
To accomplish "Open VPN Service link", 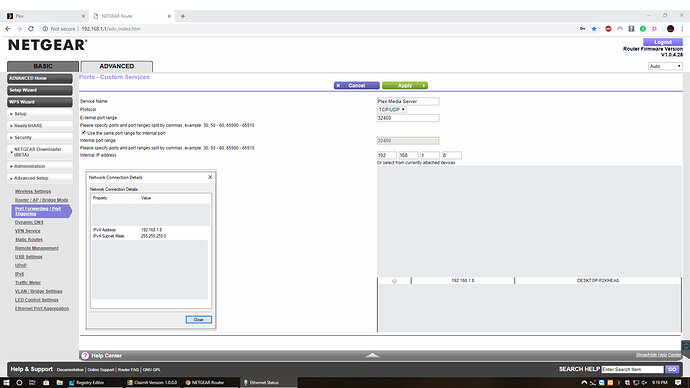I will click(28, 231).
